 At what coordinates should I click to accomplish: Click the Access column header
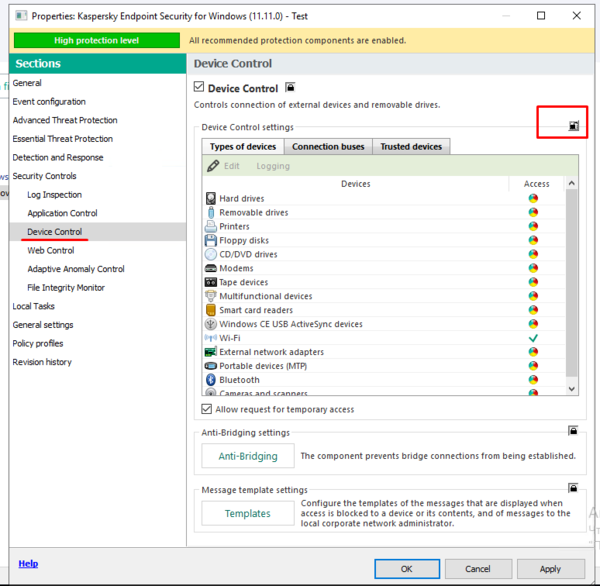point(536,184)
